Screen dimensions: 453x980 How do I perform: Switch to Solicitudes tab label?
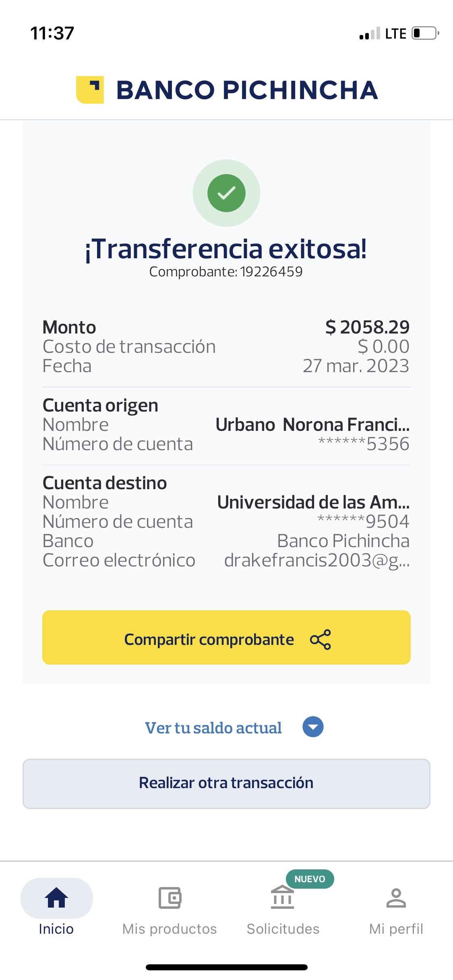tap(283, 929)
